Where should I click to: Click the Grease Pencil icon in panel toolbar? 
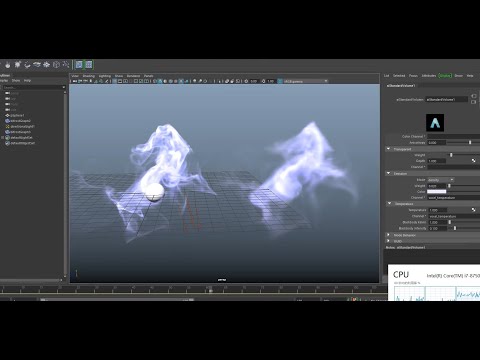107,81
